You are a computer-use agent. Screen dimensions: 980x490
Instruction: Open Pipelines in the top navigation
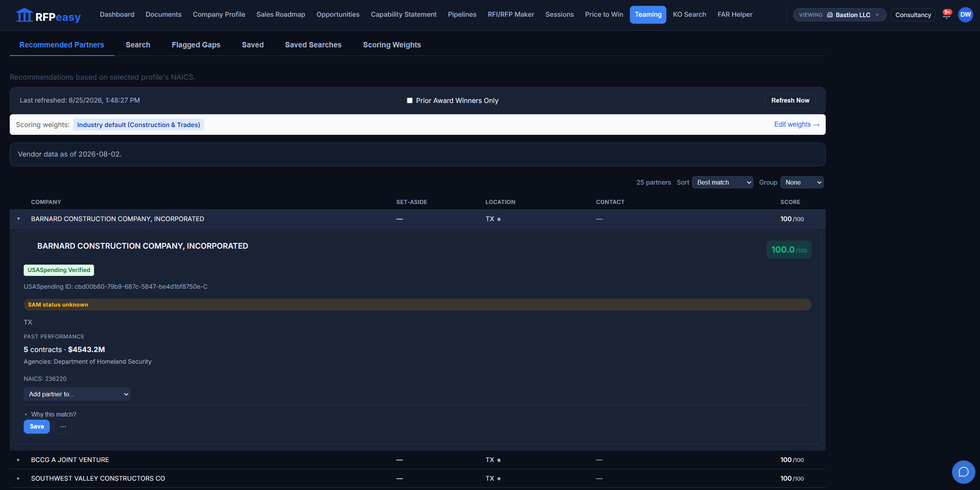(462, 14)
